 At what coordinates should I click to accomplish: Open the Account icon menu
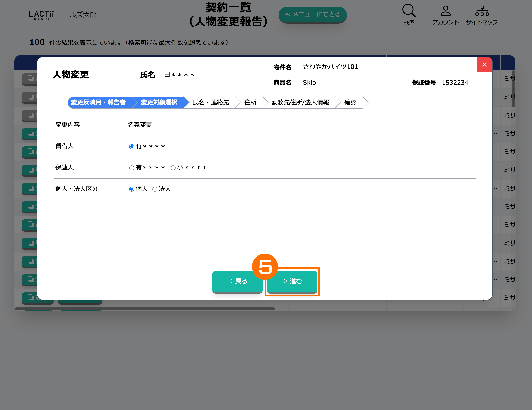click(x=445, y=11)
